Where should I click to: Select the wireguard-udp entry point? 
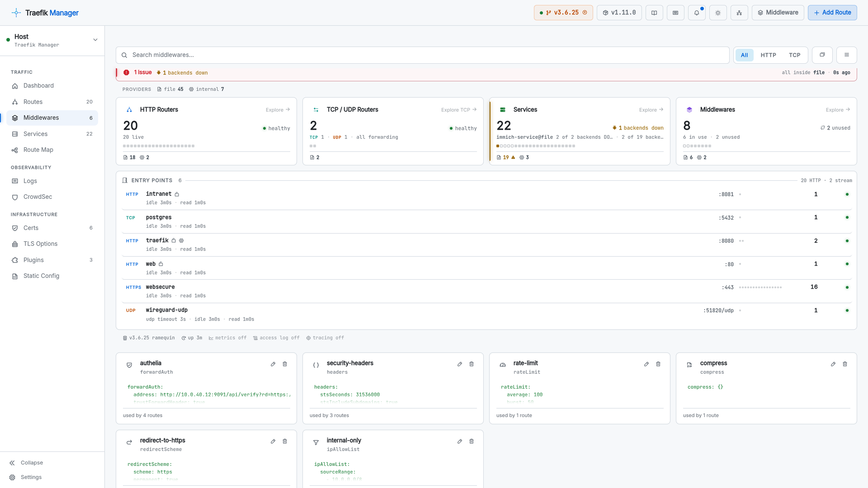(486, 315)
